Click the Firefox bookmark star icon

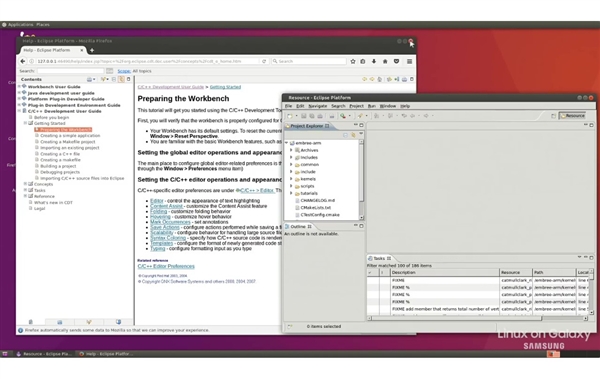(353, 61)
